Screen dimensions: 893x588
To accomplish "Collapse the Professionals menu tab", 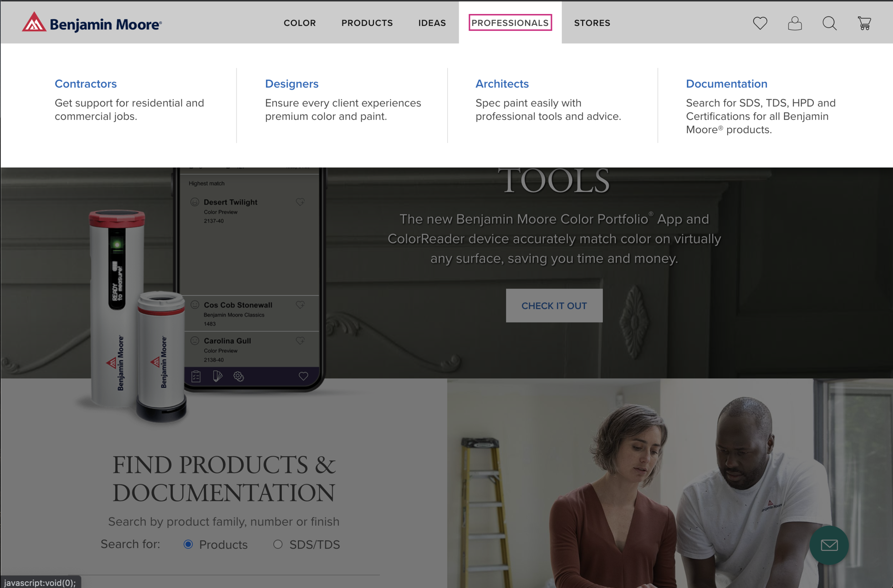I will [510, 23].
